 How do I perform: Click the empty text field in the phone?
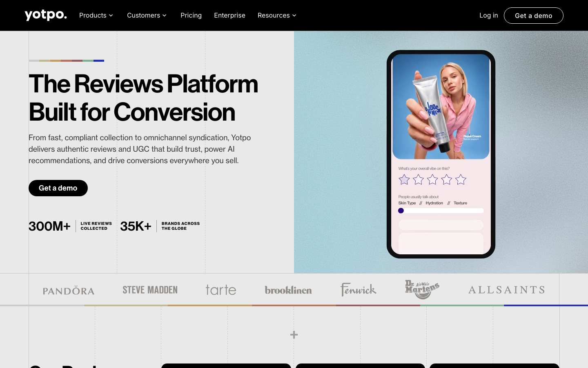(x=441, y=225)
